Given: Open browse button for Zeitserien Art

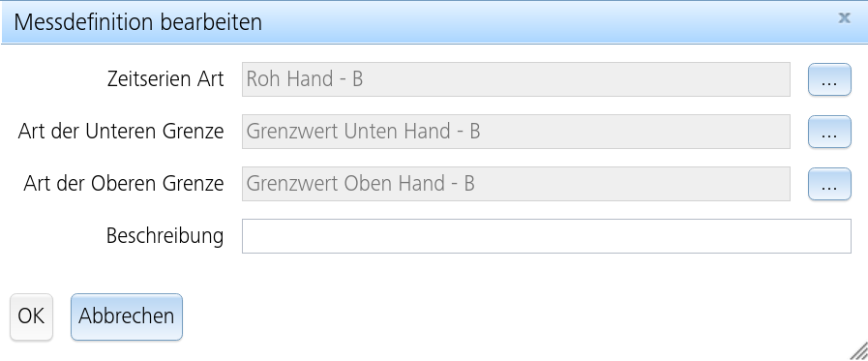Looking at the screenshot, I should 829,79.
